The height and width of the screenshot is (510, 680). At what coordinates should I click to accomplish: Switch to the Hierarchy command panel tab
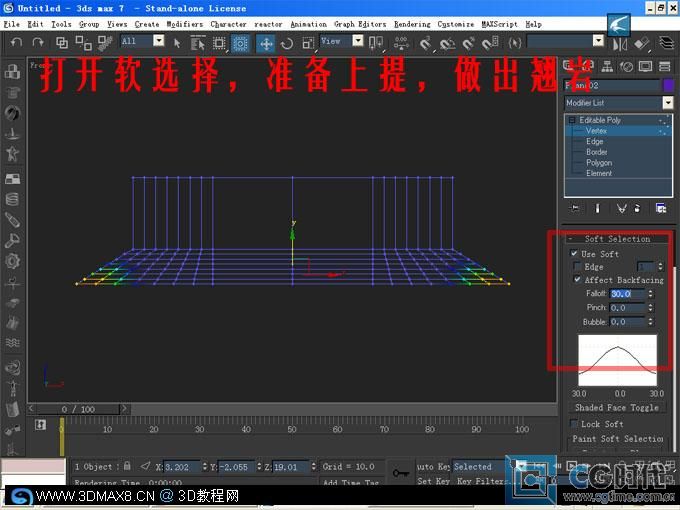(607, 66)
